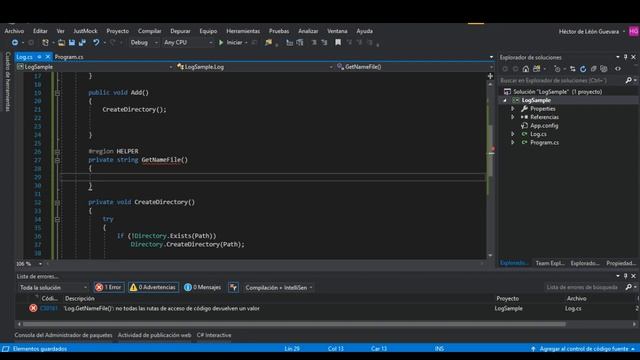
Task: Click the user account avatar badge
Action: pyautogui.click(x=633, y=31)
